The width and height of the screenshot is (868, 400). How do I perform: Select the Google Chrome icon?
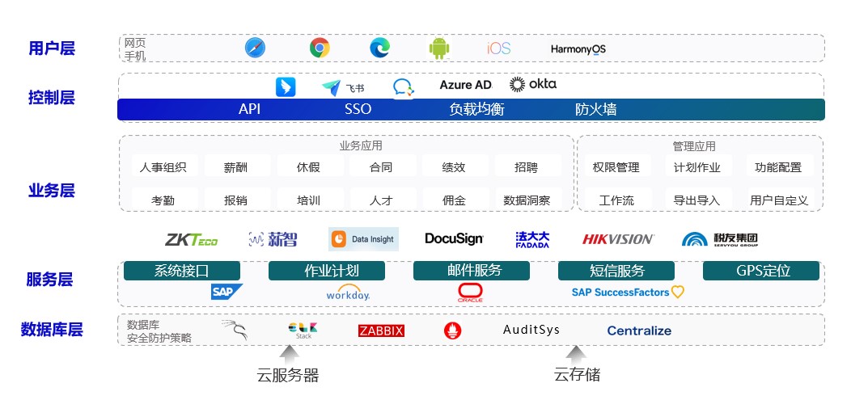(x=320, y=48)
